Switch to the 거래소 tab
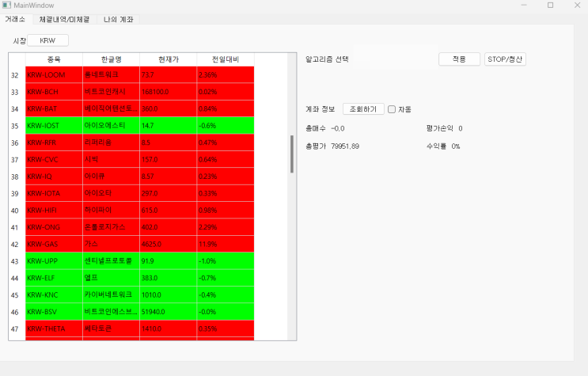 [15, 19]
